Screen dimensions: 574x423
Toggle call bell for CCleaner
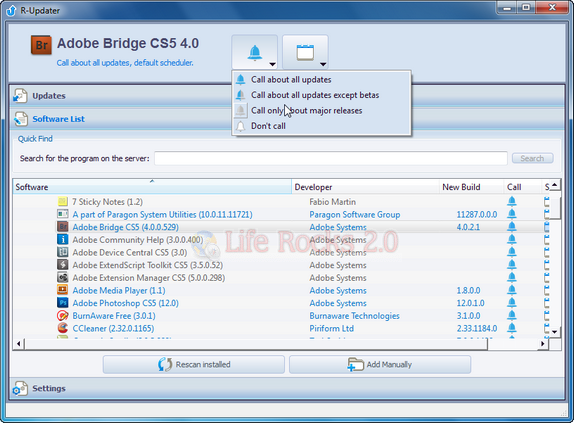(512, 328)
